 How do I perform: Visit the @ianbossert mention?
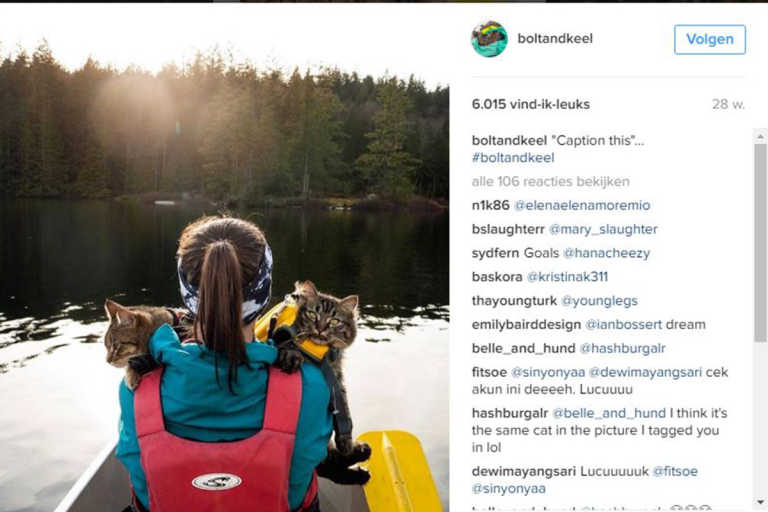coord(624,325)
